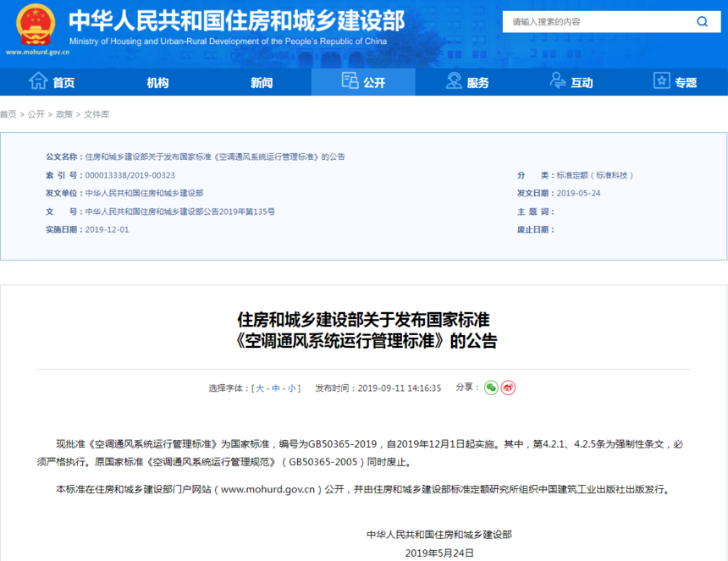Click the 公文名称 value line
The height and width of the screenshot is (561, 728).
pos(215,157)
